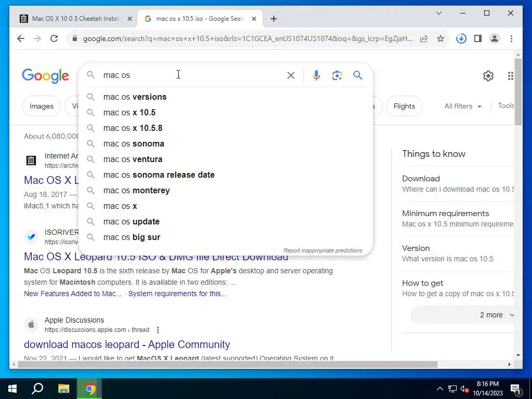Open File Explorer from taskbar
The width and height of the screenshot is (532, 399).
[63, 389]
